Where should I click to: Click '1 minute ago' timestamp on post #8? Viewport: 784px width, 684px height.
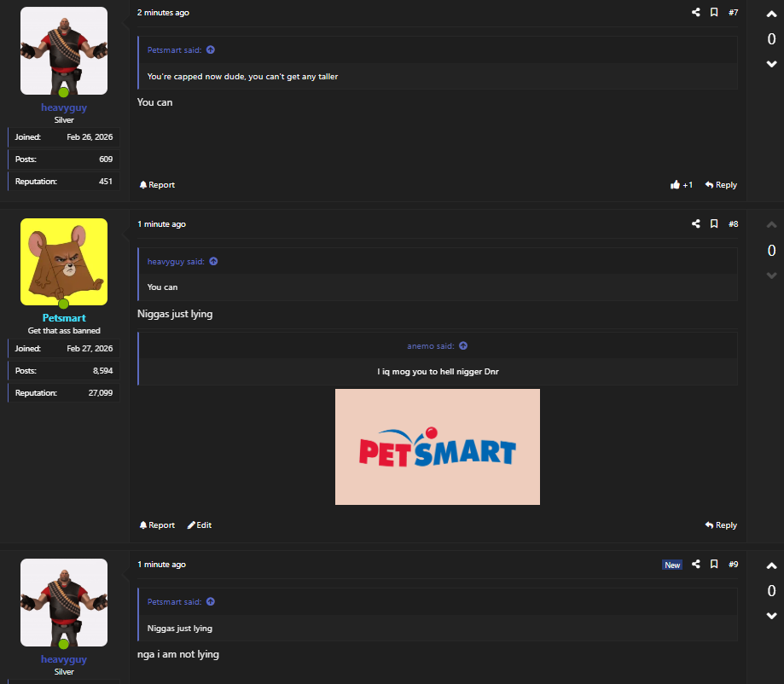(x=161, y=224)
